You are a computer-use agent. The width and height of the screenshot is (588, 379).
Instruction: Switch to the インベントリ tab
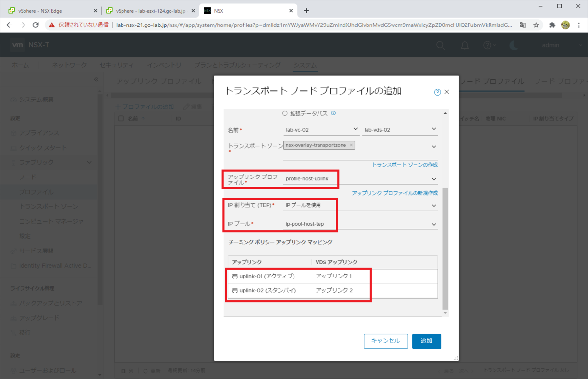[164, 65]
